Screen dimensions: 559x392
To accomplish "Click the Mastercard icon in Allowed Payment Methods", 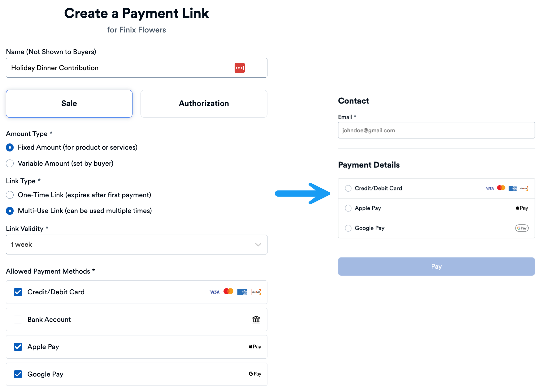I will pyautogui.click(x=228, y=291).
